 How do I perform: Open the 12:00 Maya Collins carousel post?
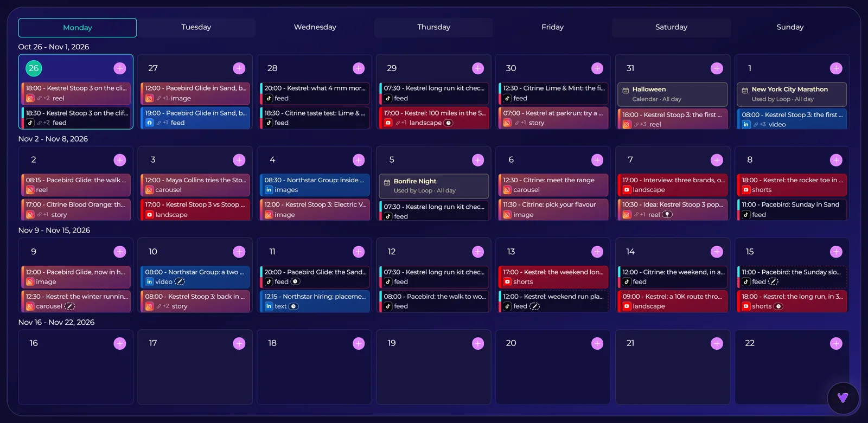pos(195,185)
